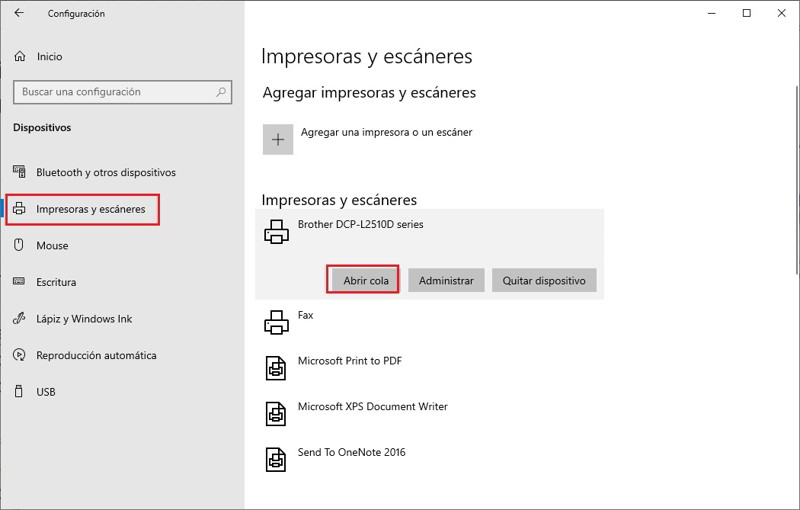The image size is (800, 510).
Task: Click the back arrow in title bar
Action: [20, 14]
